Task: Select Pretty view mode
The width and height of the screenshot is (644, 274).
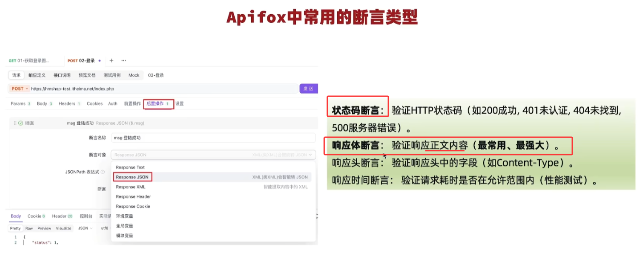Action: (16, 228)
